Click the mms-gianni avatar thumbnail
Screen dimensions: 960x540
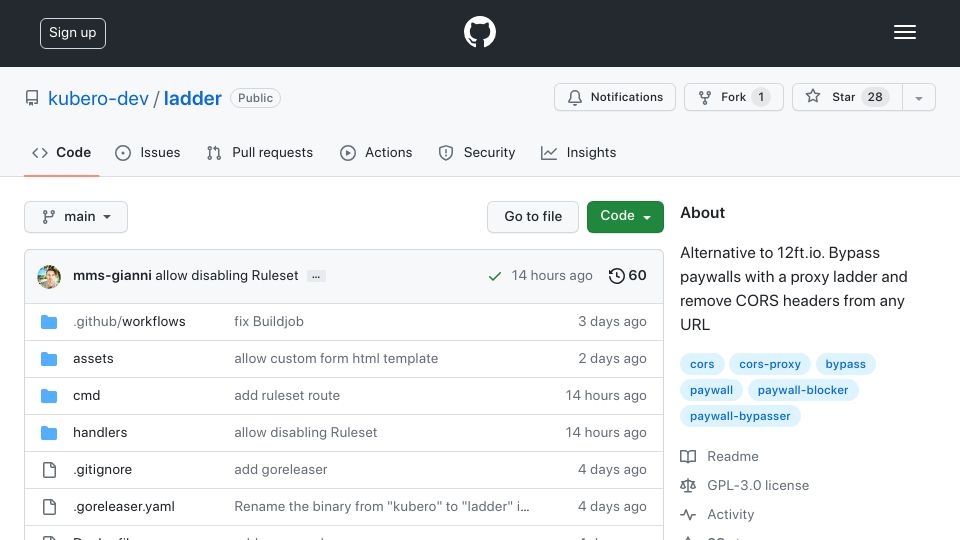coord(49,277)
